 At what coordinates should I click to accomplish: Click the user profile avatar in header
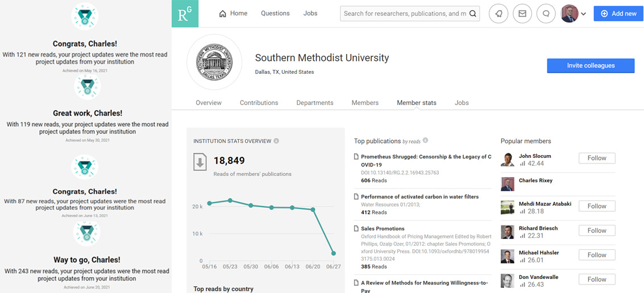coord(570,14)
